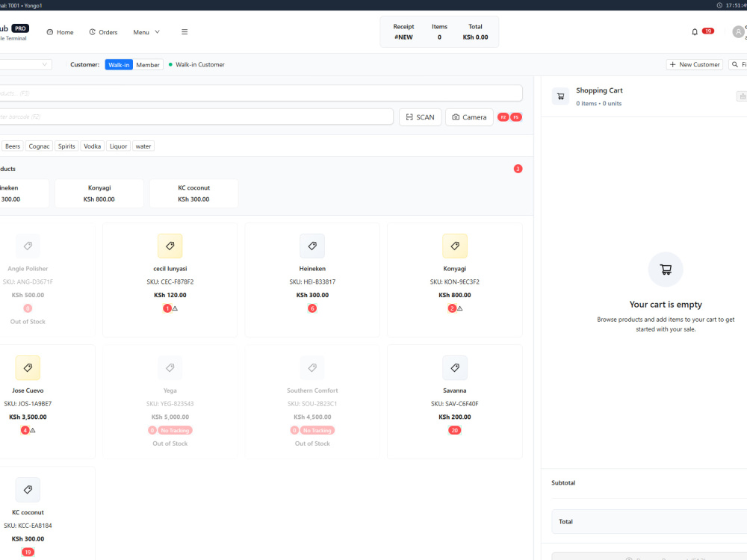Click the Yega product tag icon

pyautogui.click(x=170, y=367)
